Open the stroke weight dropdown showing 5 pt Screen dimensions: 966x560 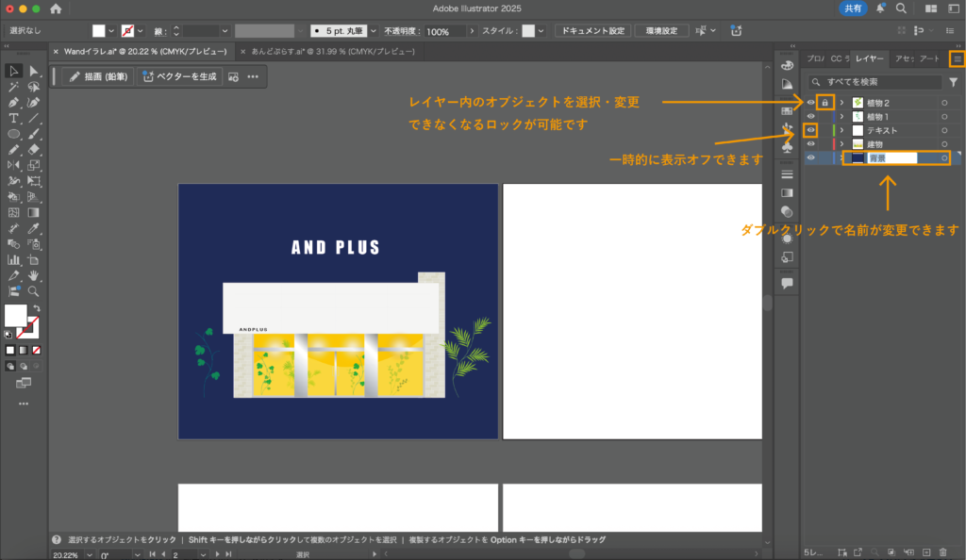373,30
